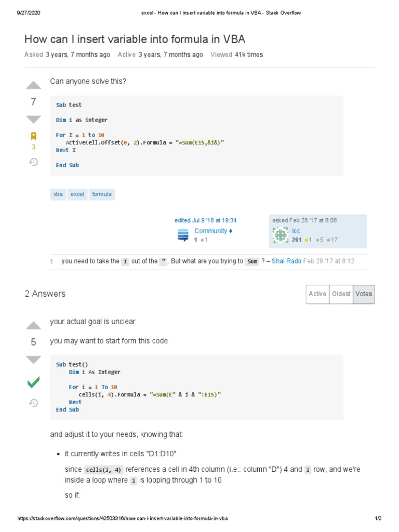Screen dimensions: 399x532
Task: Click lcc's user avatar
Action: coord(281,235)
